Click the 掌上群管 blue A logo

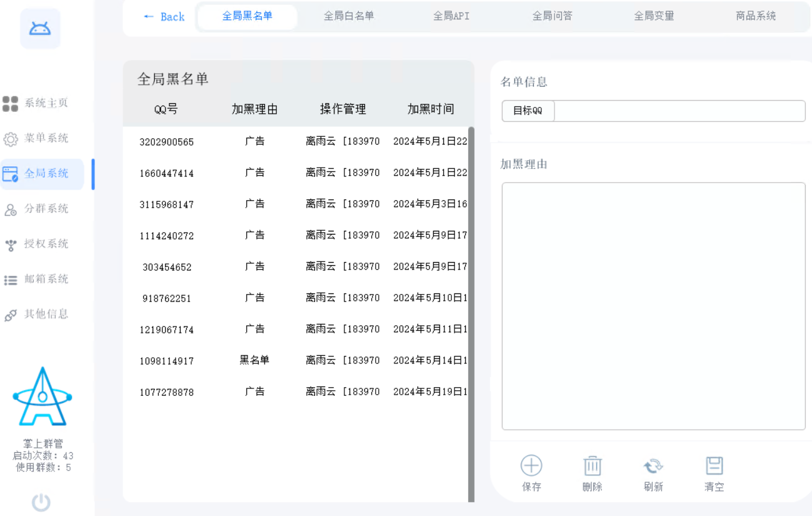pos(43,397)
